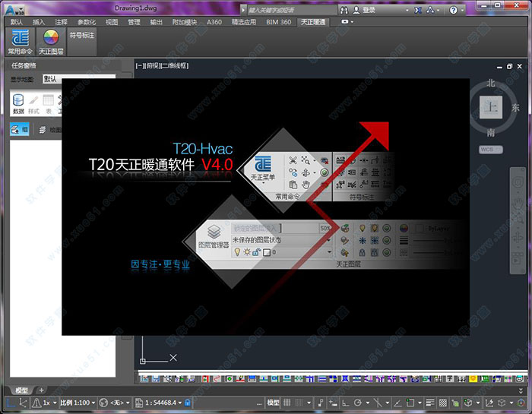Toggle transparency display on status bar

tap(443, 403)
